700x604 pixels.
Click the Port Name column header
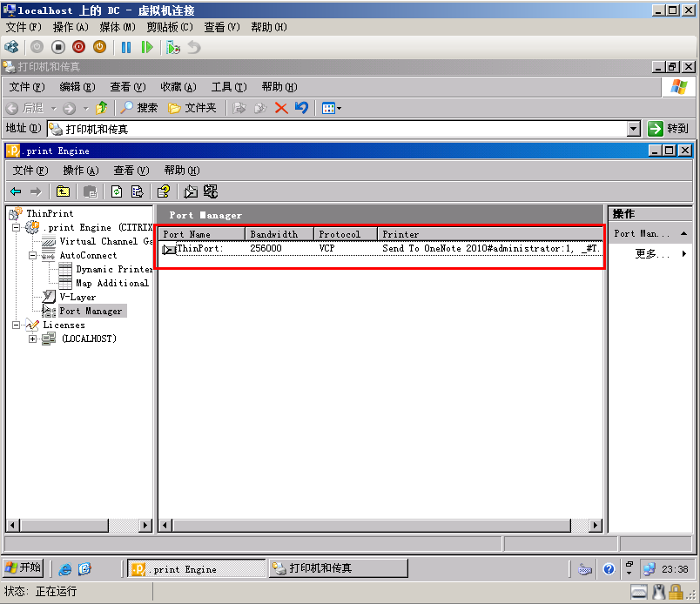(x=201, y=234)
